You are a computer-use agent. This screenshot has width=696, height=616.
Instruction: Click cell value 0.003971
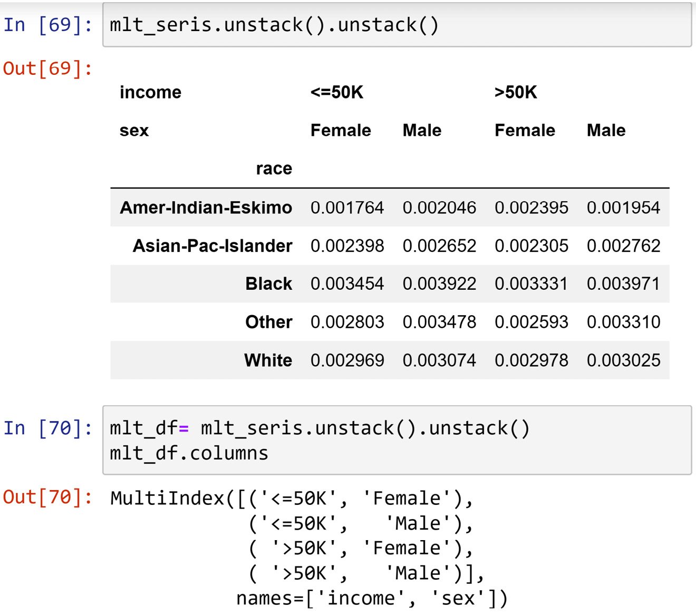point(623,283)
